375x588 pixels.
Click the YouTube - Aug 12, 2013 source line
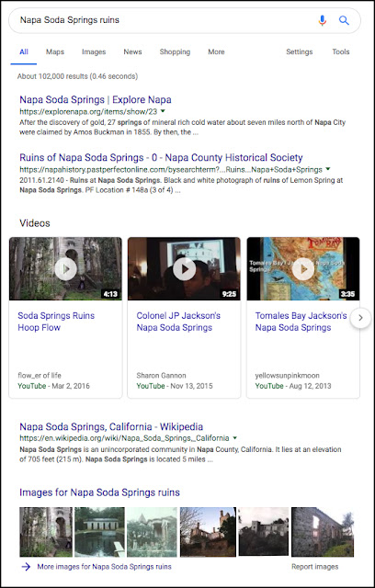[x=293, y=386]
